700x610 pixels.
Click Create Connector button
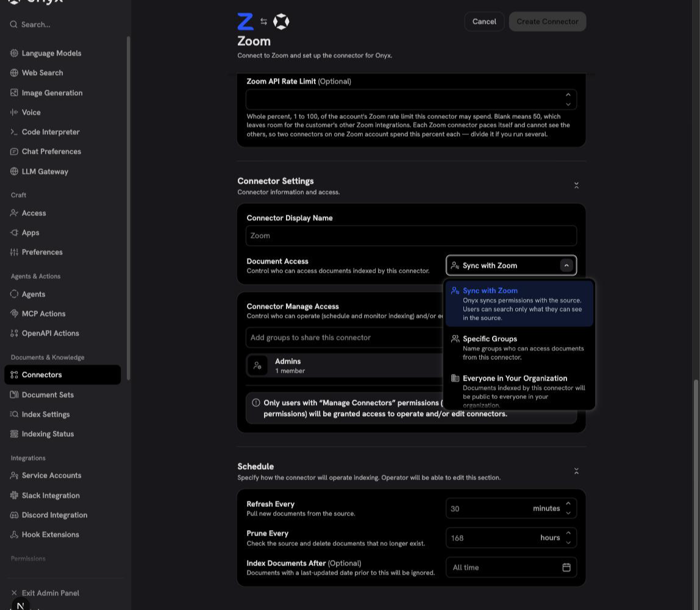pyautogui.click(x=548, y=21)
